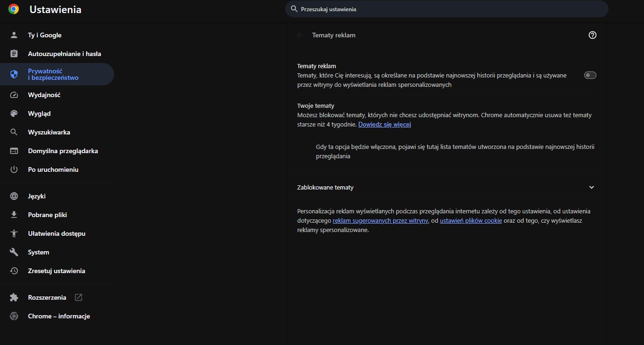This screenshot has height=345, width=644.
Task: Click the wrench icon for System
Action: point(14,252)
